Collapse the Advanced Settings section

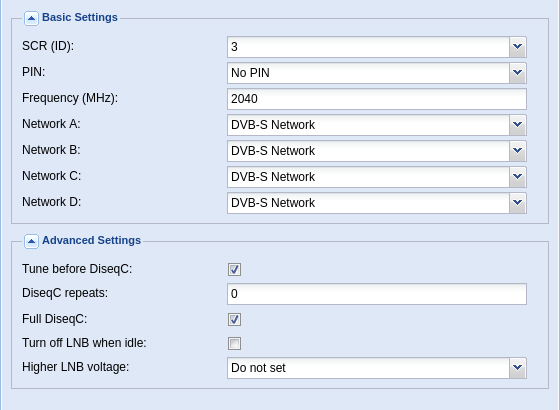[31, 241]
